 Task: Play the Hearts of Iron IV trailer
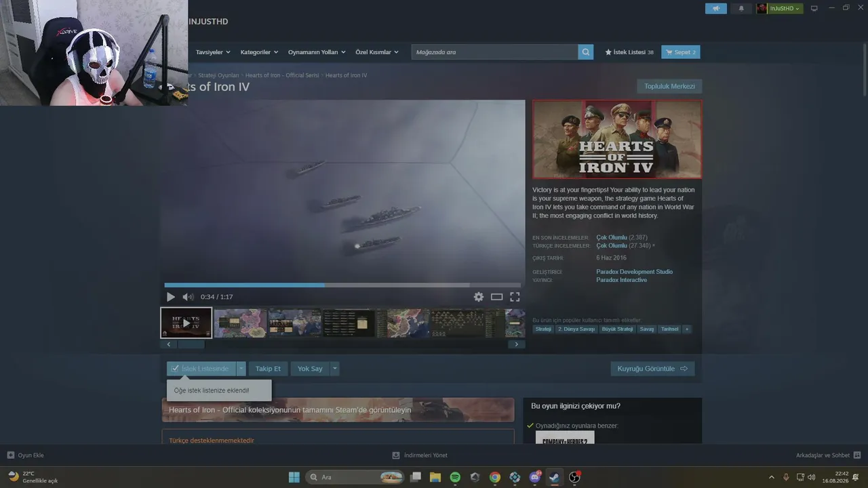coord(170,297)
